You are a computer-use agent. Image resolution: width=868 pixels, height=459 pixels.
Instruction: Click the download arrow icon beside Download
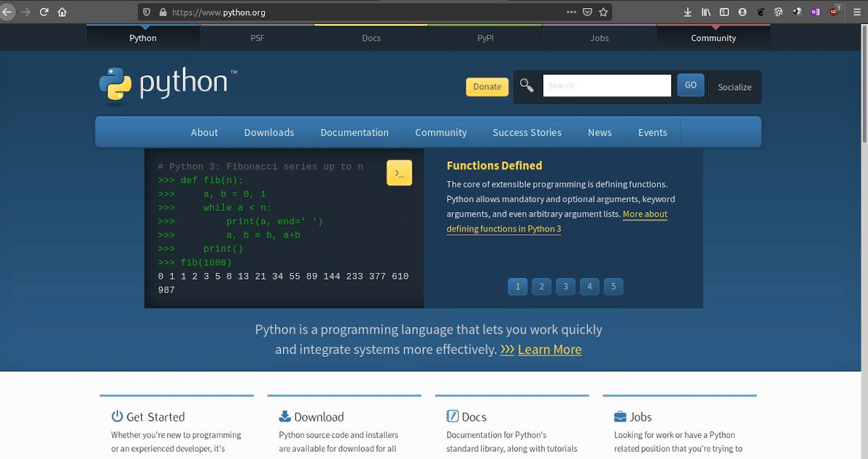(285, 416)
